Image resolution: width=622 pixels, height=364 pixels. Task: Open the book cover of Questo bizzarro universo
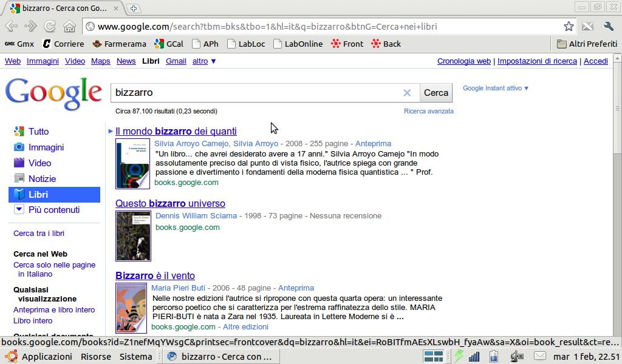click(x=133, y=236)
